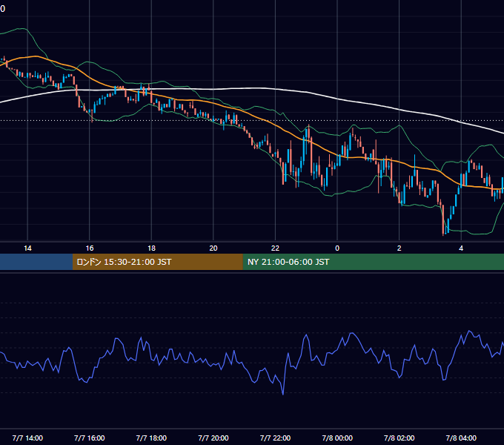
Task: Click hour label 14 on price chart axis
Action: click(27, 248)
